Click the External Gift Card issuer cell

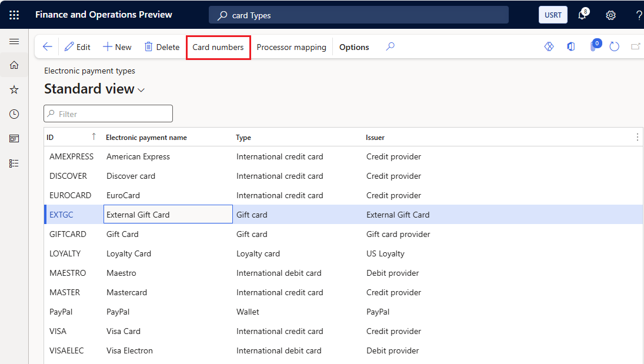[x=398, y=215]
